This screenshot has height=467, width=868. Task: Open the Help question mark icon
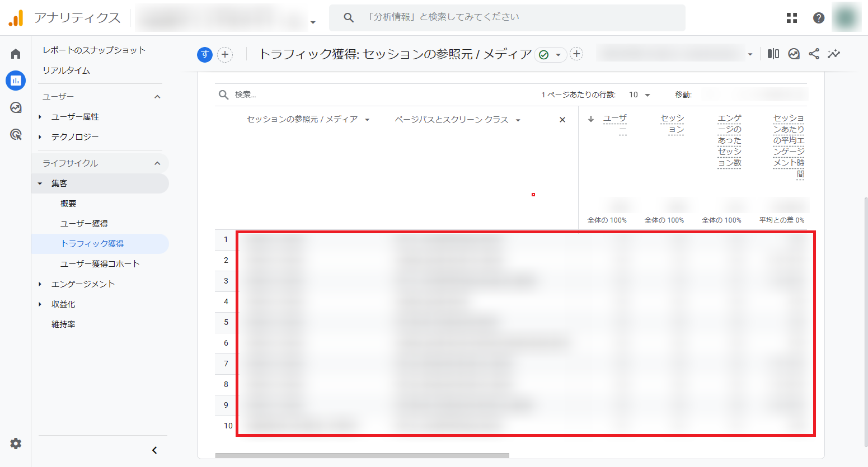(x=818, y=18)
